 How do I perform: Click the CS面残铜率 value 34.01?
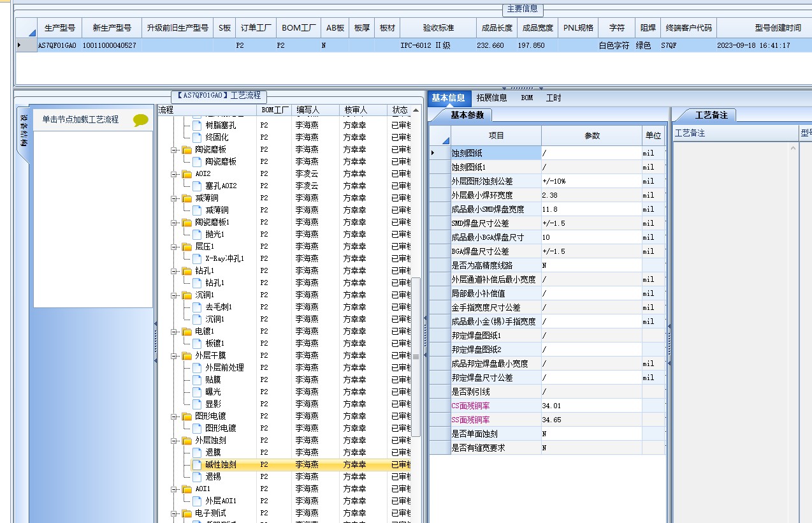pos(591,406)
